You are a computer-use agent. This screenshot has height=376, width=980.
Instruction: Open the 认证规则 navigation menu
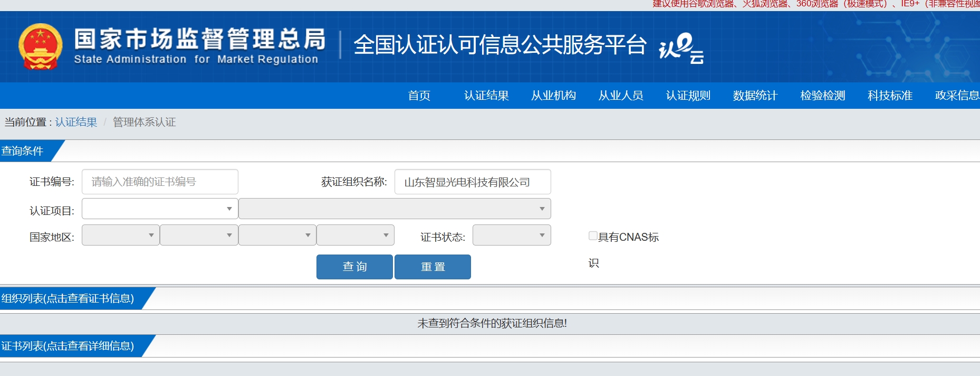[x=688, y=96]
